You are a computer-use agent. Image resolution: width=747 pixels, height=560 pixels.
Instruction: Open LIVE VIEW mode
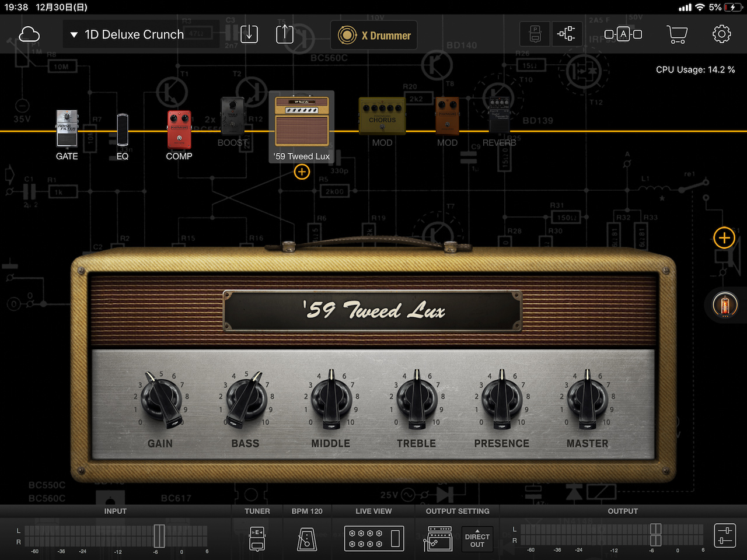[x=373, y=538]
